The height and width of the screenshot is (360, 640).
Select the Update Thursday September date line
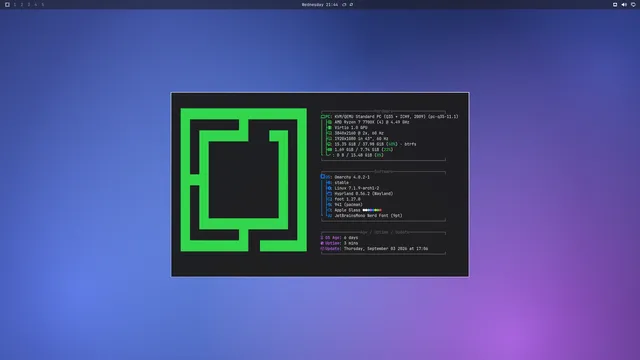pos(374,249)
